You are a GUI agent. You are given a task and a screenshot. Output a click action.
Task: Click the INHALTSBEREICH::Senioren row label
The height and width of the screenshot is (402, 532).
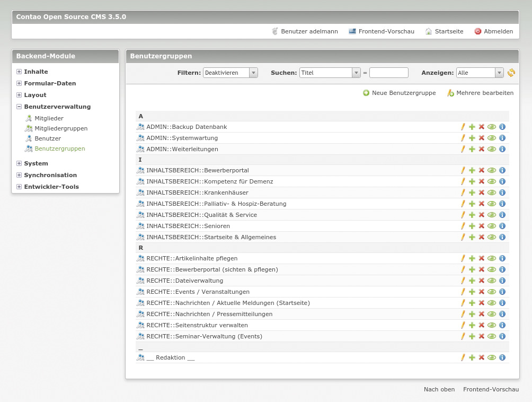coord(188,226)
